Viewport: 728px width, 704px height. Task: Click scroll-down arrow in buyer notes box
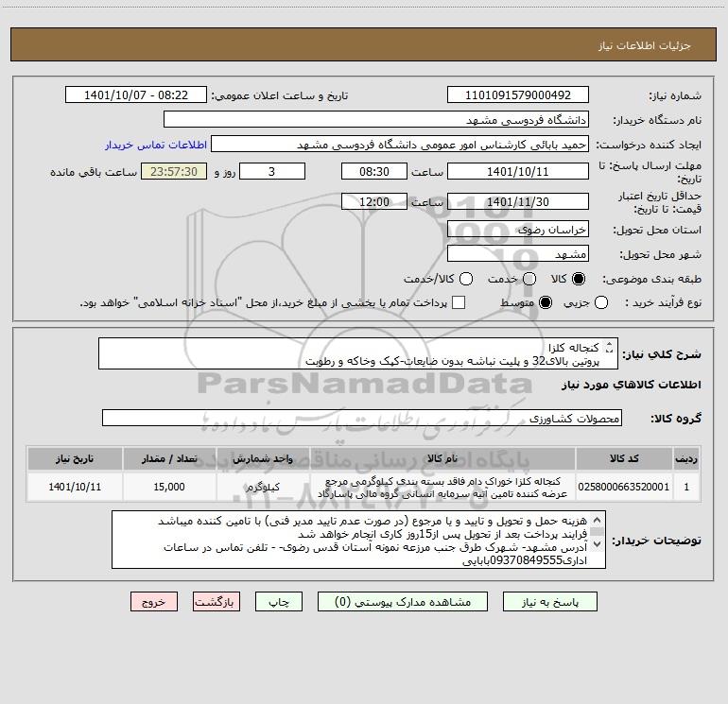click(x=598, y=544)
